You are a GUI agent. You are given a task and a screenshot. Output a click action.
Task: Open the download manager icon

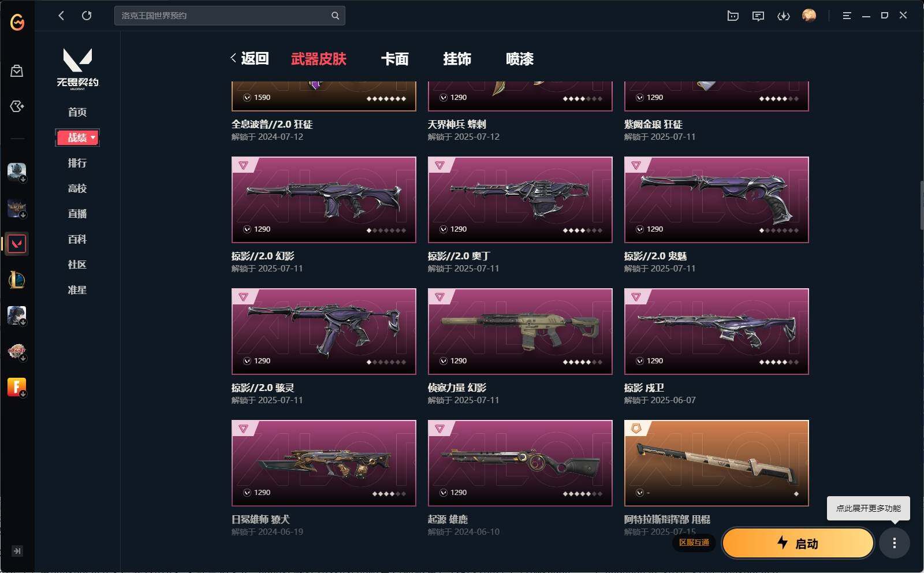click(784, 16)
